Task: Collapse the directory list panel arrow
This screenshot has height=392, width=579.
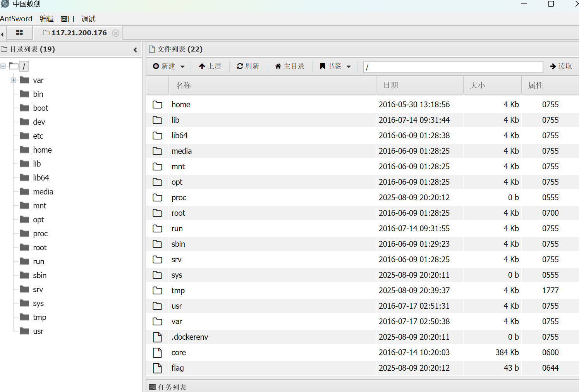Action: coord(135,50)
